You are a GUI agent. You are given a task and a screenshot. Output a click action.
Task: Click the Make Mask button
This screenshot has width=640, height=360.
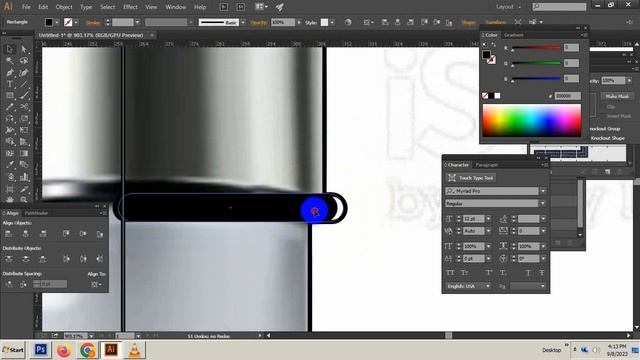tap(617, 96)
